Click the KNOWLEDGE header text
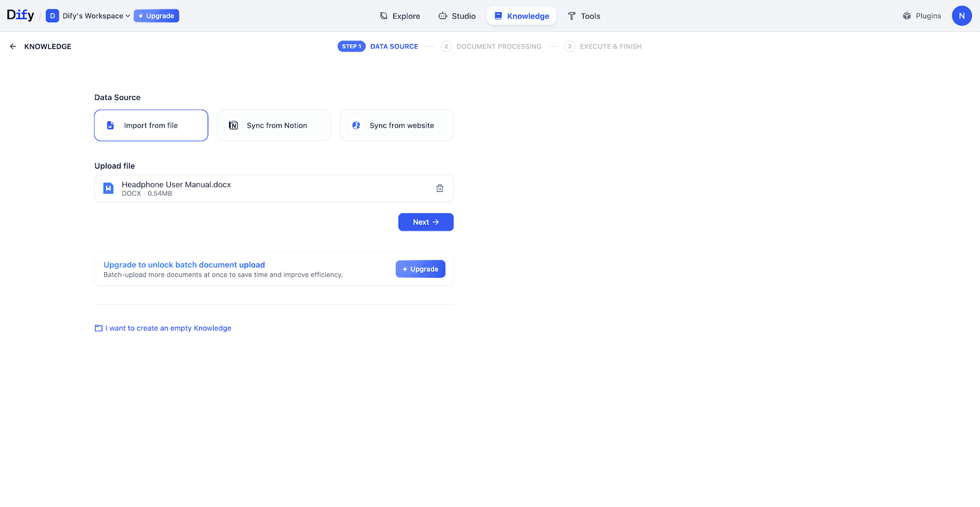This screenshot has width=980, height=507. tap(48, 47)
